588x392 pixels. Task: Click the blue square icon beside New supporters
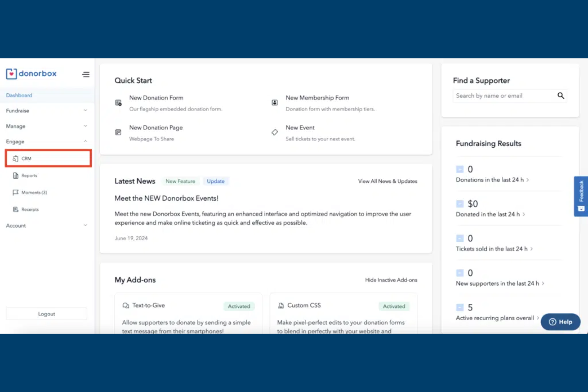[460, 273]
